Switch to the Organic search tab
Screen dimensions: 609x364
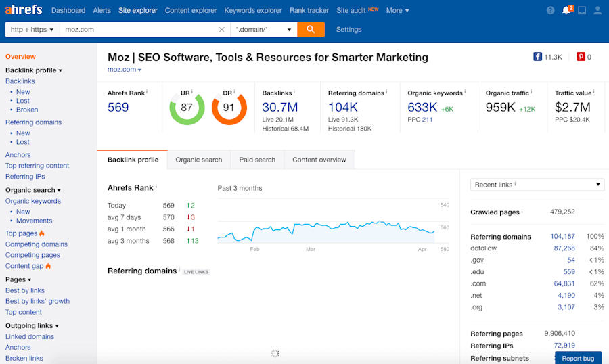point(198,160)
